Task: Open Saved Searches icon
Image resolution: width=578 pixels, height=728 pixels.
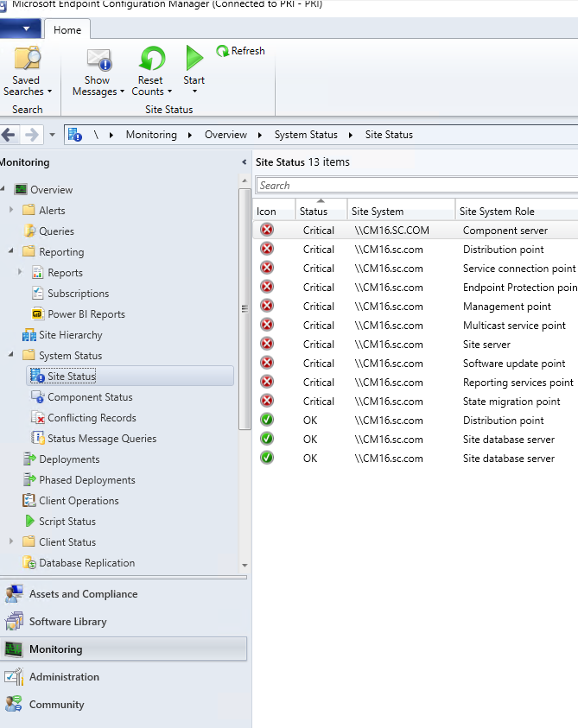Action: tap(28, 59)
